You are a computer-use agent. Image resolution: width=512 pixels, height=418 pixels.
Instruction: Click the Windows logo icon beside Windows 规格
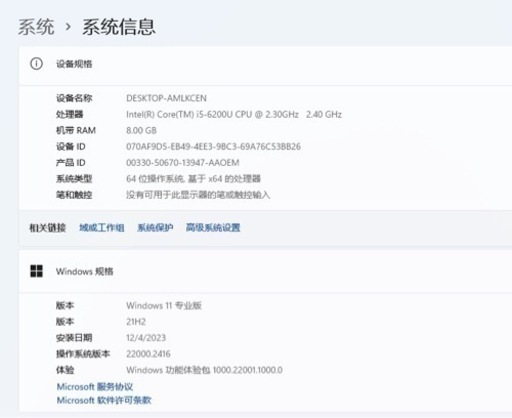pos(36,271)
